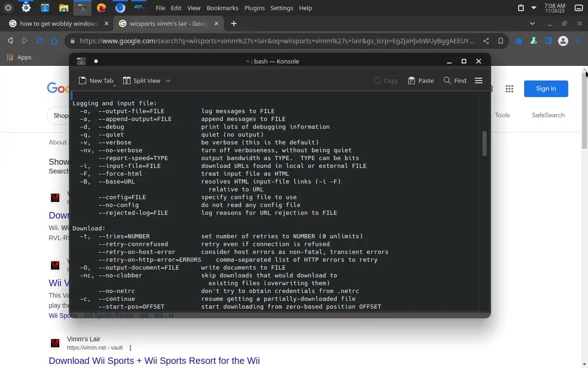Open the clipboard tray icon
The image size is (588, 368).
pos(521,8)
